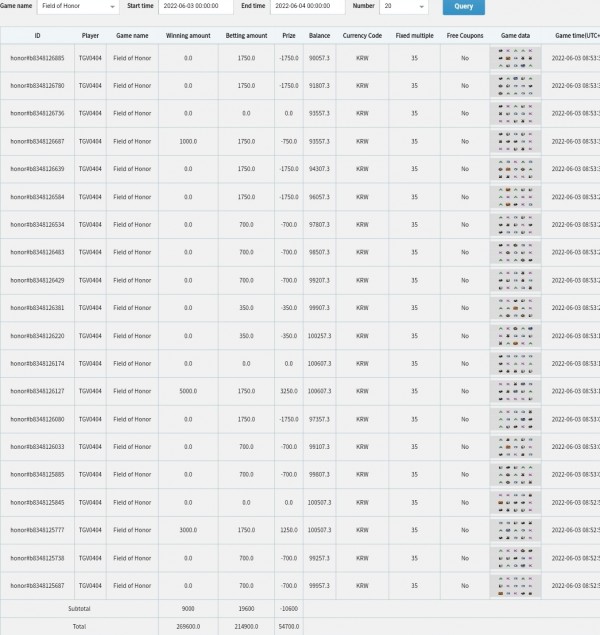Click the Fixed multiple column header
Image resolution: width=600 pixels, height=635 pixels.
point(414,36)
